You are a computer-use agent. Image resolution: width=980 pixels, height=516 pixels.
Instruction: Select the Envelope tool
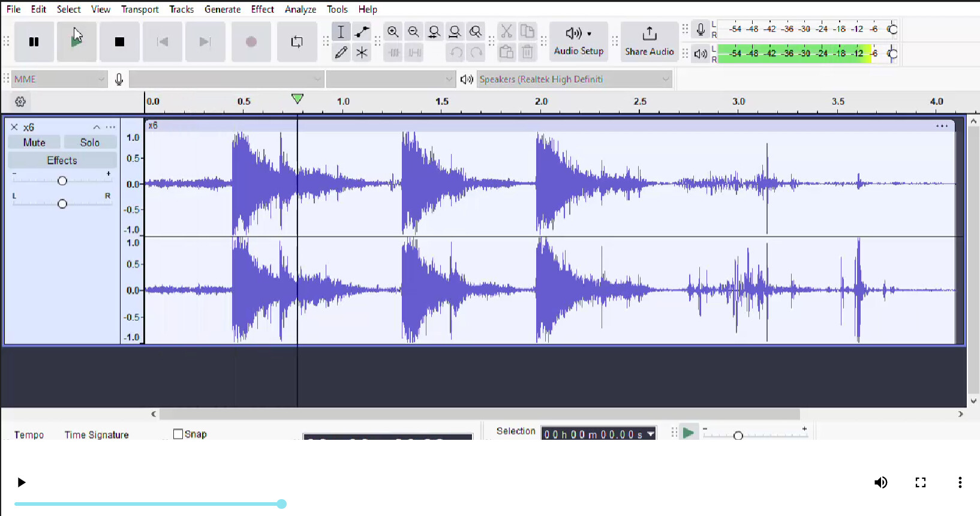coord(362,32)
